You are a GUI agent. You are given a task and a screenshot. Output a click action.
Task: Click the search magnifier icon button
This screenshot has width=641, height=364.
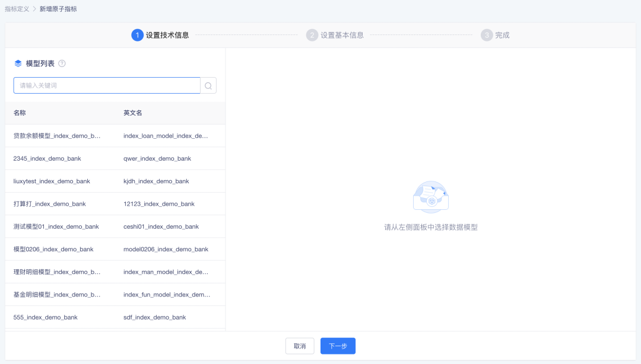tap(208, 85)
